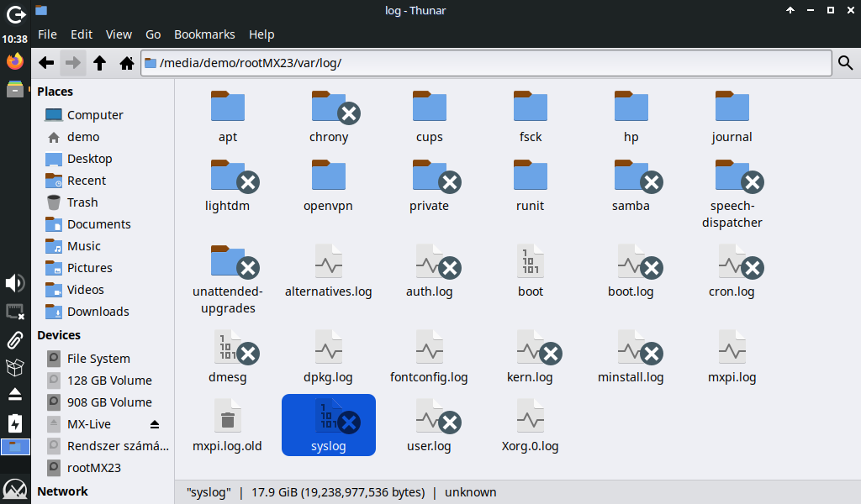
Task: Open the File menu
Action: 48,34
